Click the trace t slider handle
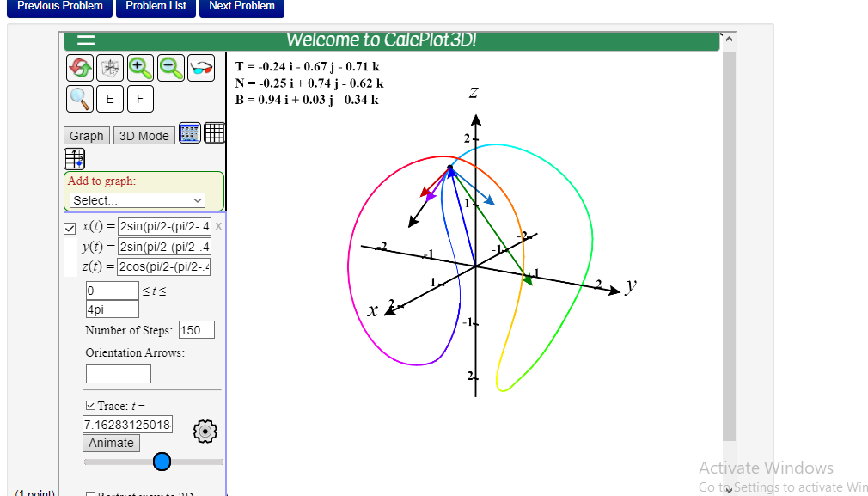Screen dimensions: 868x496 click(162, 462)
